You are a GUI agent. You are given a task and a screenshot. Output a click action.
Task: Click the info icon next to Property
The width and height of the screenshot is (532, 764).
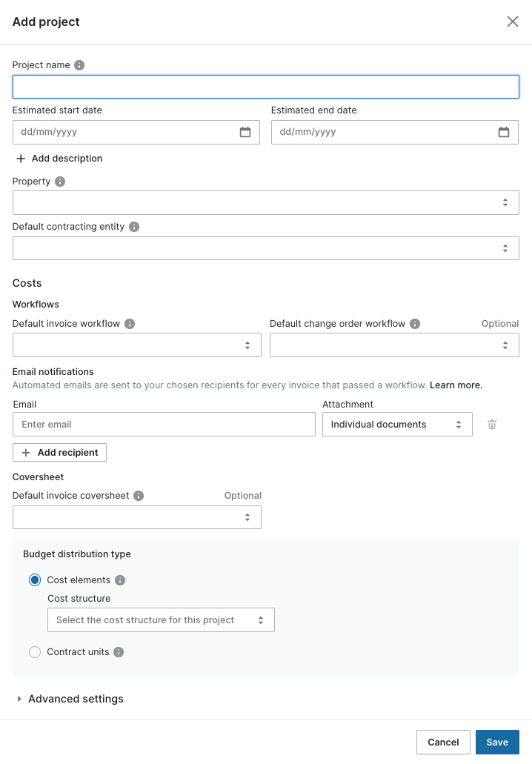(60, 182)
